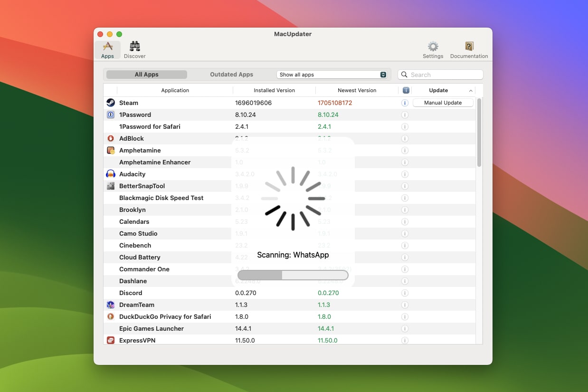Select the Epic Games Launcher row name
The image size is (588, 392).
click(152, 328)
